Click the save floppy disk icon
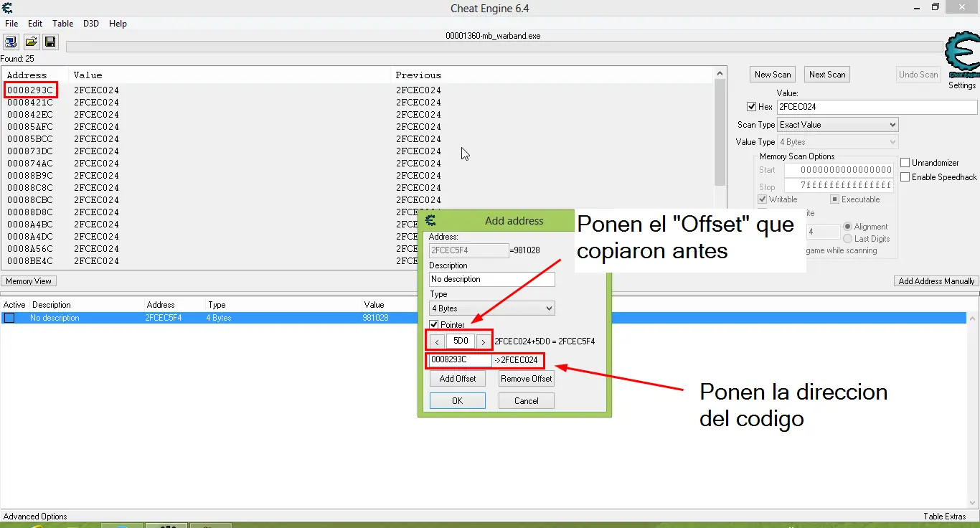The width and height of the screenshot is (980, 528). pyautogui.click(x=50, y=42)
